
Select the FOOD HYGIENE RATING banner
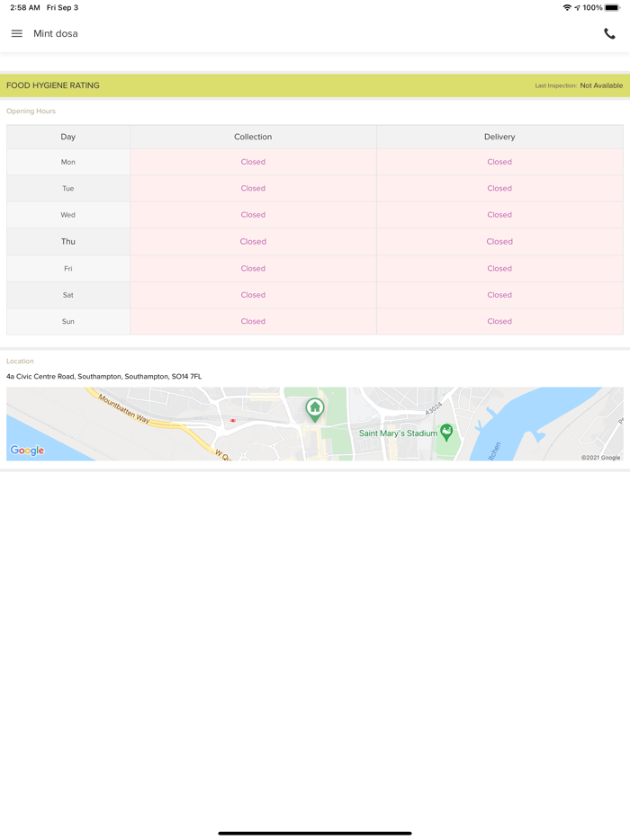(x=315, y=85)
